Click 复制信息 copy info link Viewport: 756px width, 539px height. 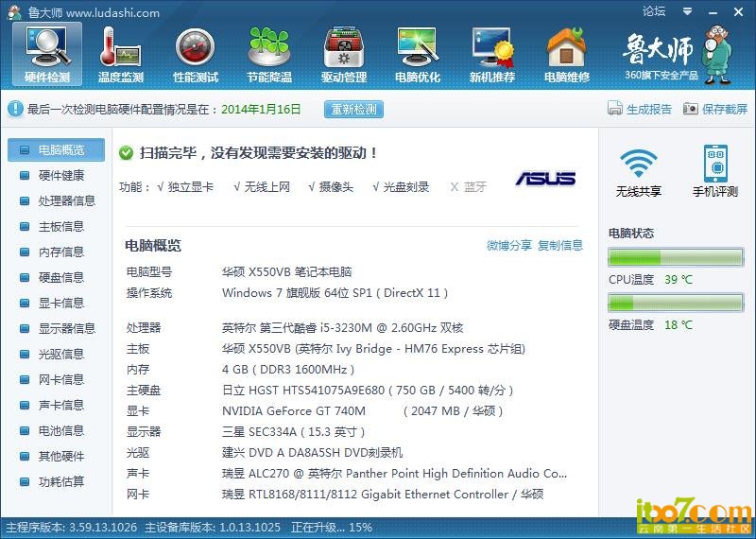tap(560, 246)
